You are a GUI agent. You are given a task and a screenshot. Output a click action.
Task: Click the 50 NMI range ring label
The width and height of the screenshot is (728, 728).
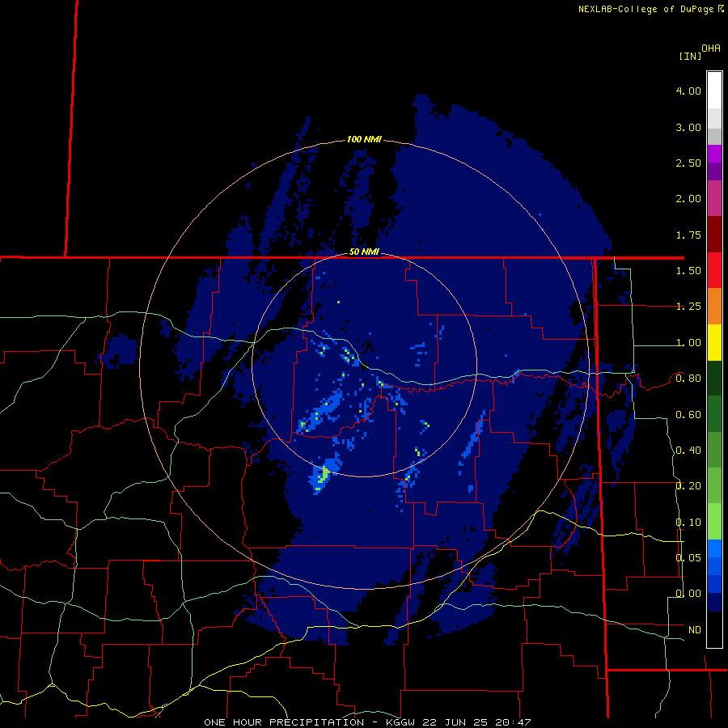coord(364,252)
